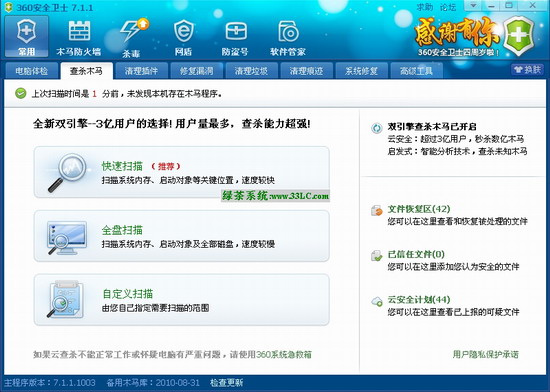Switch to the 系统修复 tab
The height and width of the screenshot is (392, 550).
tap(361, 71)
